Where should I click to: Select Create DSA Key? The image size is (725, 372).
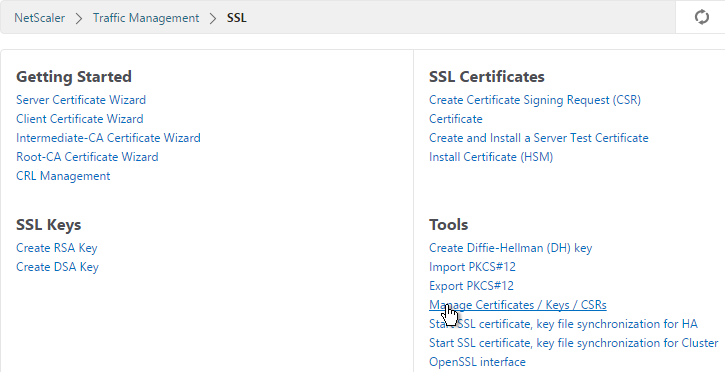(x=57, y=267)
